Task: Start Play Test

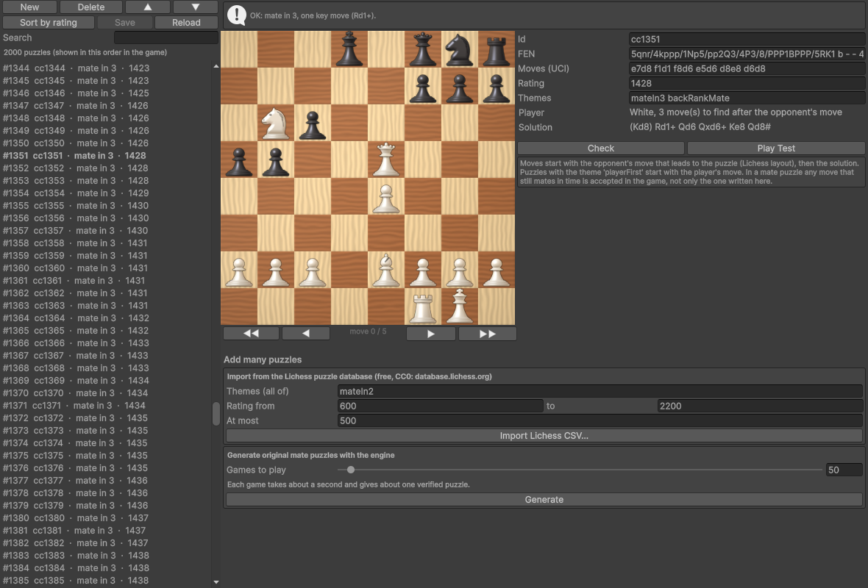Action: [776, 148]
